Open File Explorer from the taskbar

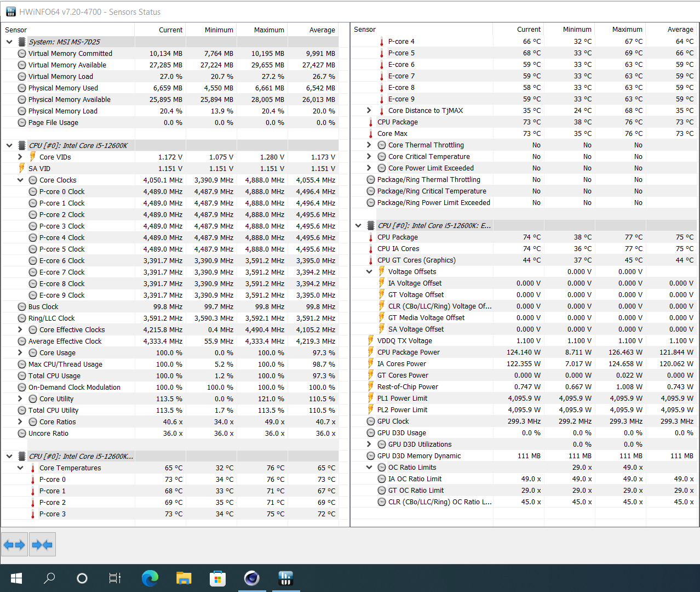point(183,578)
